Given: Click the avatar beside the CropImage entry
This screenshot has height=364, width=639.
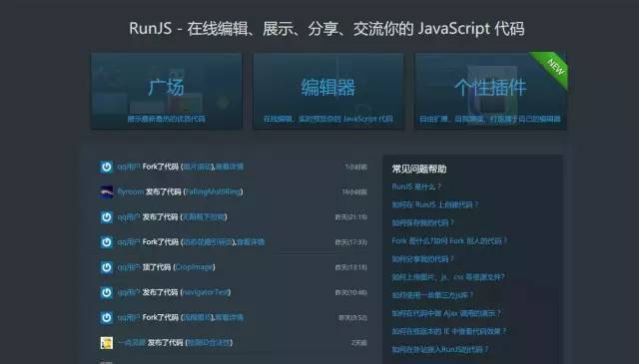Looking at the screenshot, I should coord(107,267).
